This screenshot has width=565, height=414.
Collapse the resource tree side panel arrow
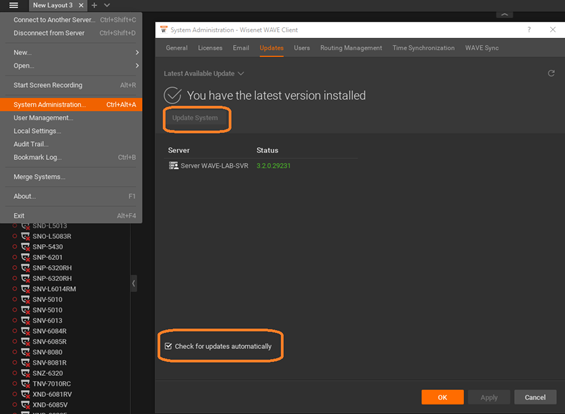[133, 283]
